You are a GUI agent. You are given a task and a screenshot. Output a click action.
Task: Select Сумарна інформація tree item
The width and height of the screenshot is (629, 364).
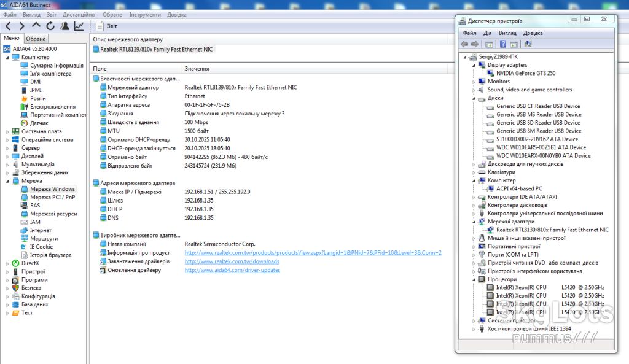pos(57,65)
